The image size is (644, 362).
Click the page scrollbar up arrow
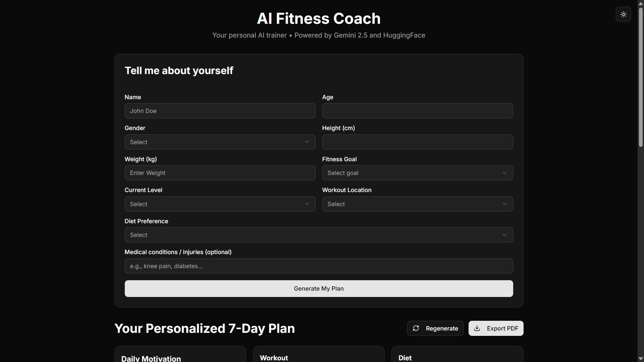click(x=641, y=3)
